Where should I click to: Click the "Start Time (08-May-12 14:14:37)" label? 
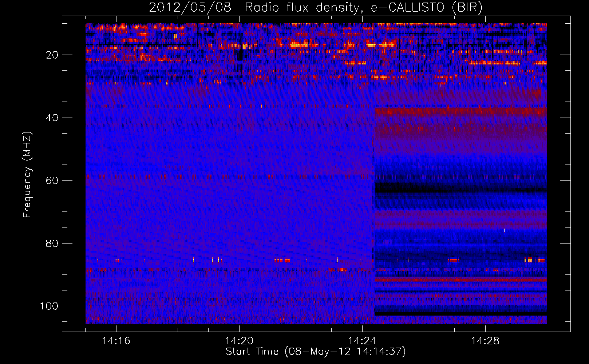point(316,352)
